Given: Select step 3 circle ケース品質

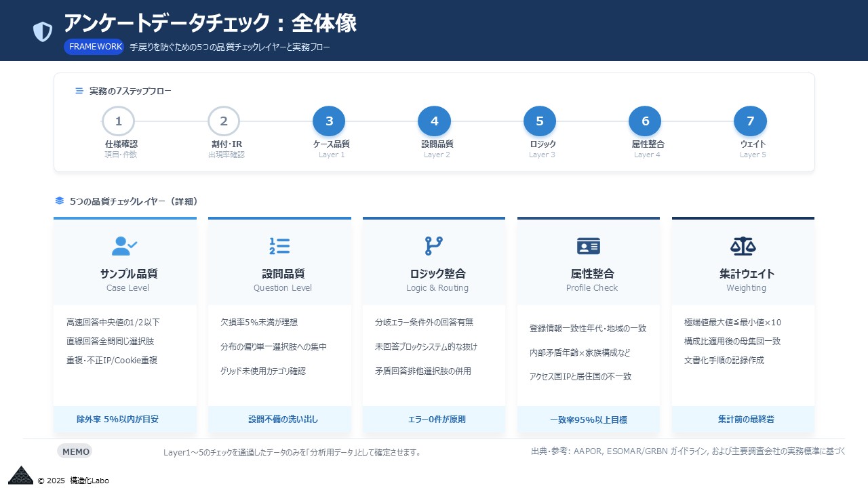Looking at the screenshot, I should pos(329,121).
